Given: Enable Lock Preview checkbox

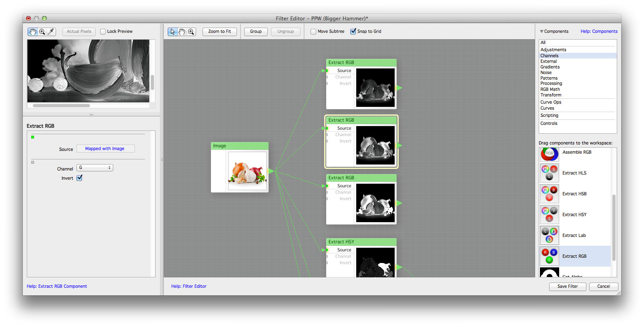Looking at the screenshot, I should click(x=103, y=32).
